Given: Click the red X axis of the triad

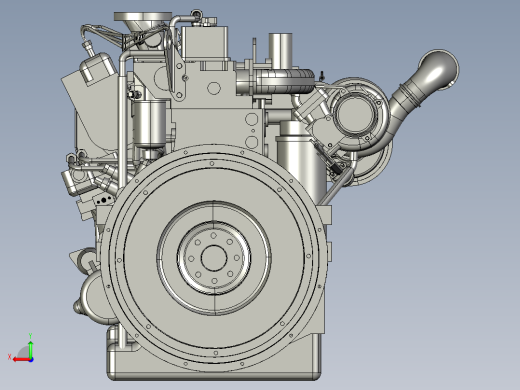Looking at the screenshot, I should [21, 360].
